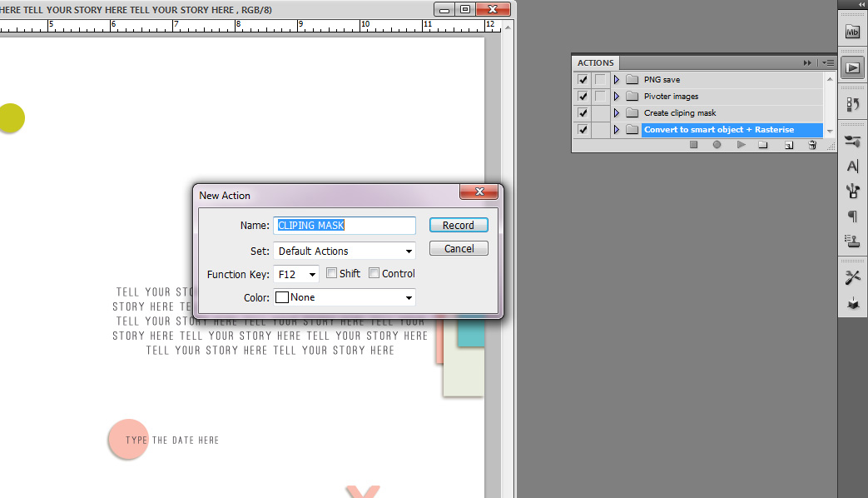The image size is (868, 498).
Task: Click the Begin recording circle in Actions panel
Action: click(x=717, y=145)
